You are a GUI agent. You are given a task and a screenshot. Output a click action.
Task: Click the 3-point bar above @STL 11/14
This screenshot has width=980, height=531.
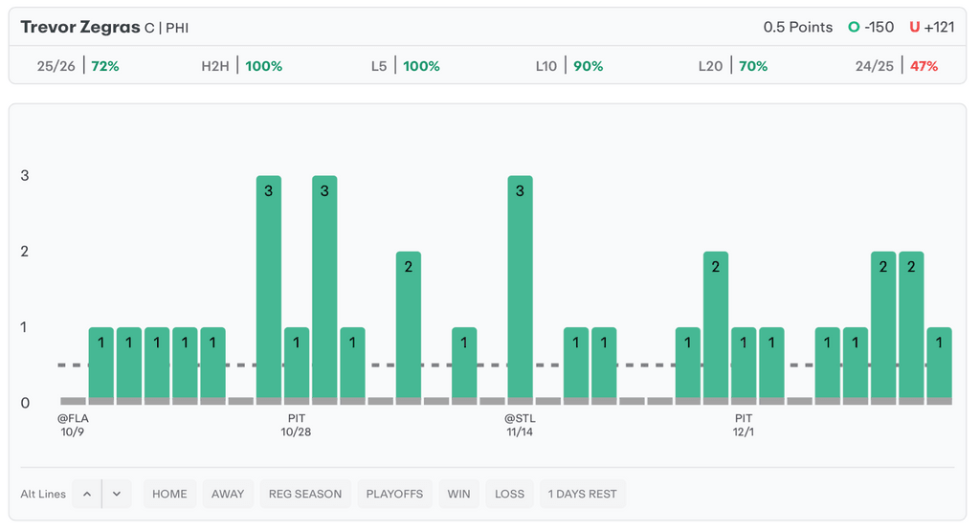point(520,286)
